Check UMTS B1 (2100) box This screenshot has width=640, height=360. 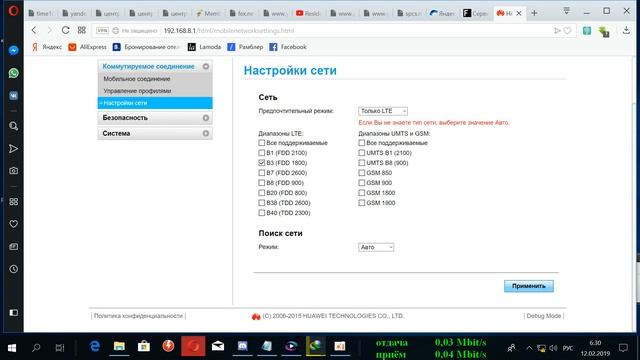click(362, 153)
